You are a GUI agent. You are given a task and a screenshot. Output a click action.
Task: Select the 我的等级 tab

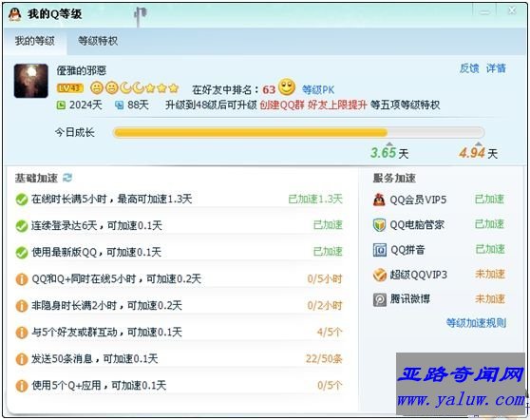point(34,41)
